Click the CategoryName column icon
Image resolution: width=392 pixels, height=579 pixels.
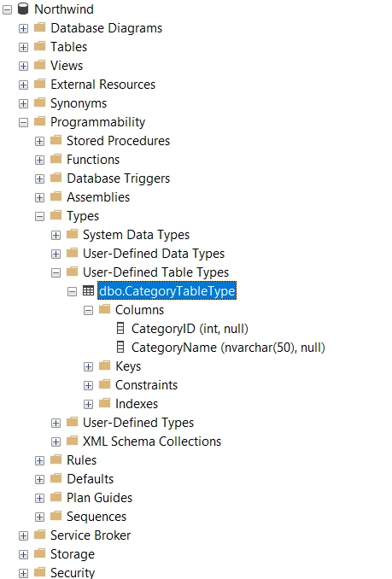[x=120, y=347]
